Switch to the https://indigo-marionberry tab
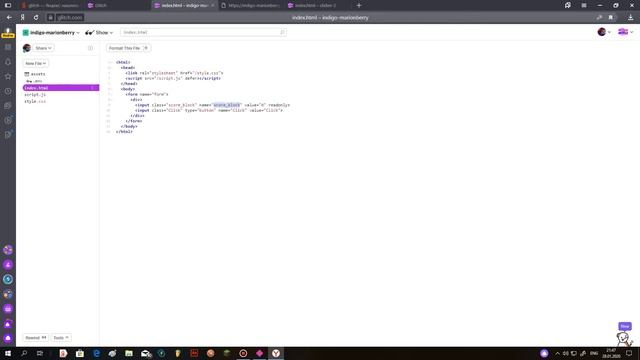The image size is (640, 360). (251, 5)
